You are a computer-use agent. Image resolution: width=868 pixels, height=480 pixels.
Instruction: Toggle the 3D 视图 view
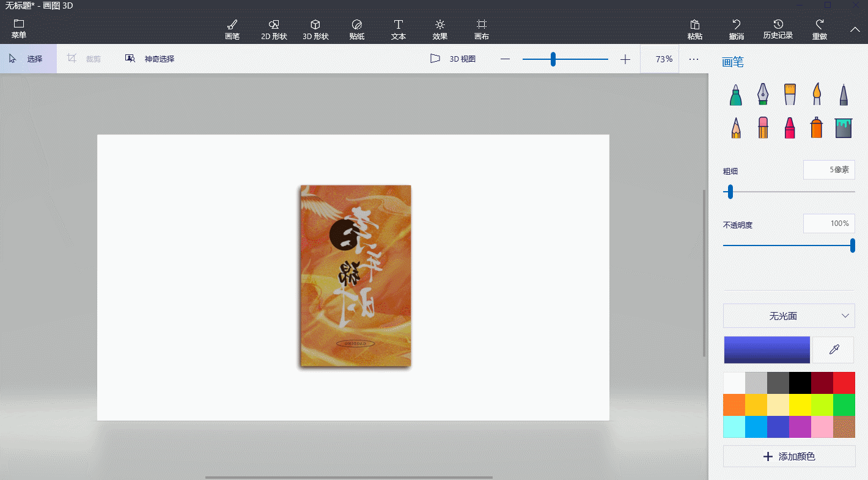pyautogui.click(x=453, y=59)
